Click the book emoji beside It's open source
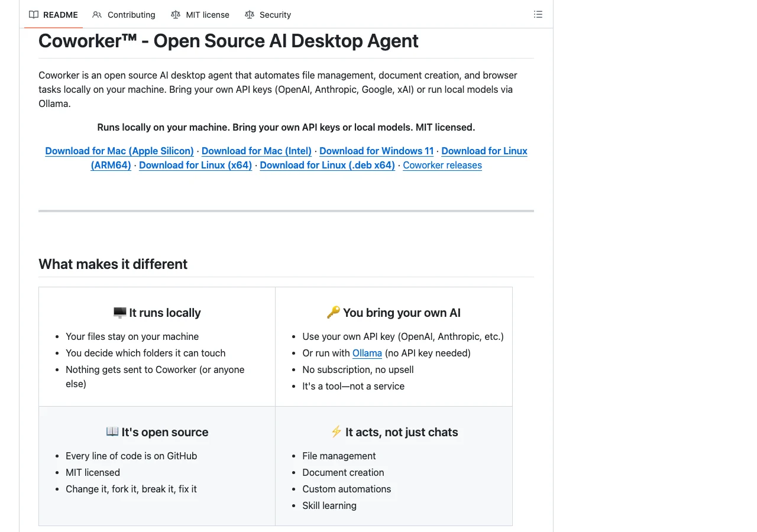The height and width of the screenshot is (532, 757). point(112,432)
